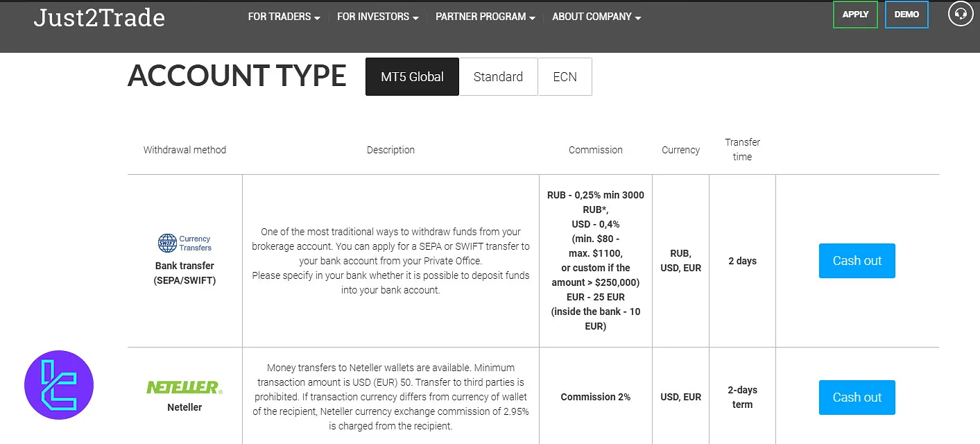Click the Withdrawal method column header
This screenshot has height=444, width=980.
coord(184,150)
